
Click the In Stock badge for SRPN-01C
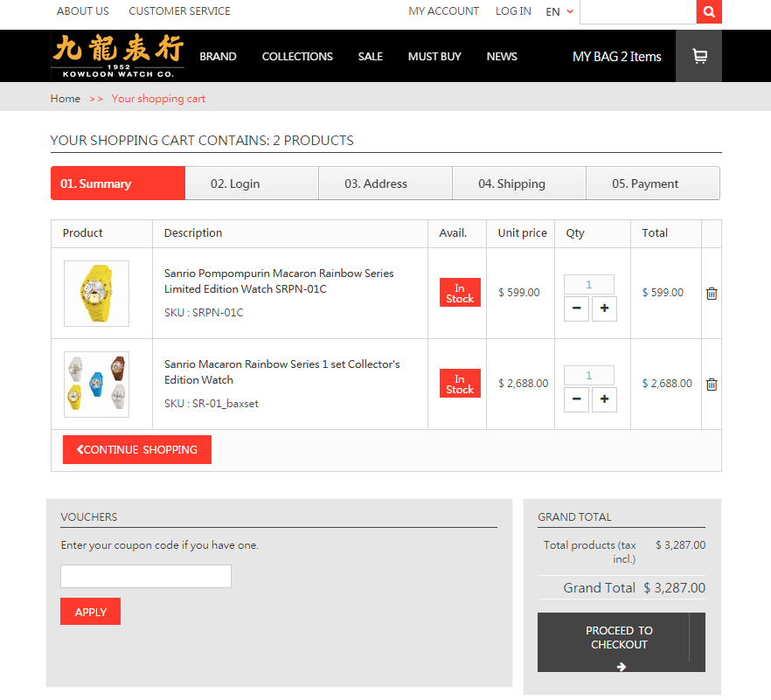pos(460,293)
